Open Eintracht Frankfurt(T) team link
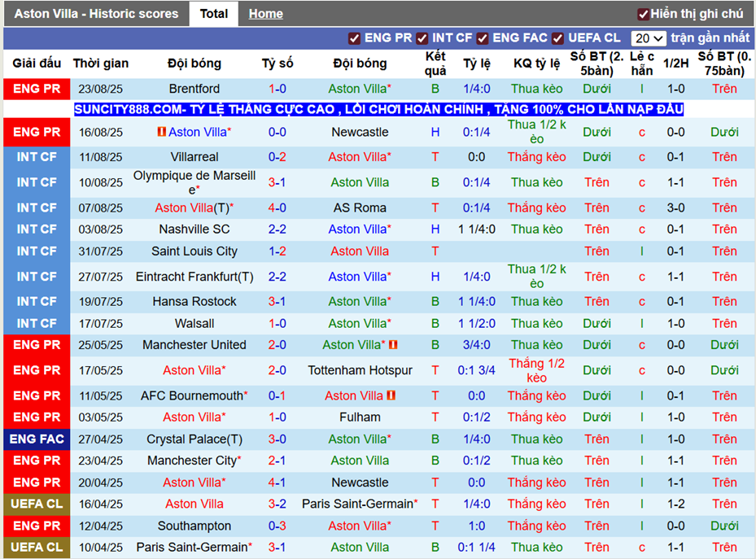 pyautogui.click(x=194, y=277)
